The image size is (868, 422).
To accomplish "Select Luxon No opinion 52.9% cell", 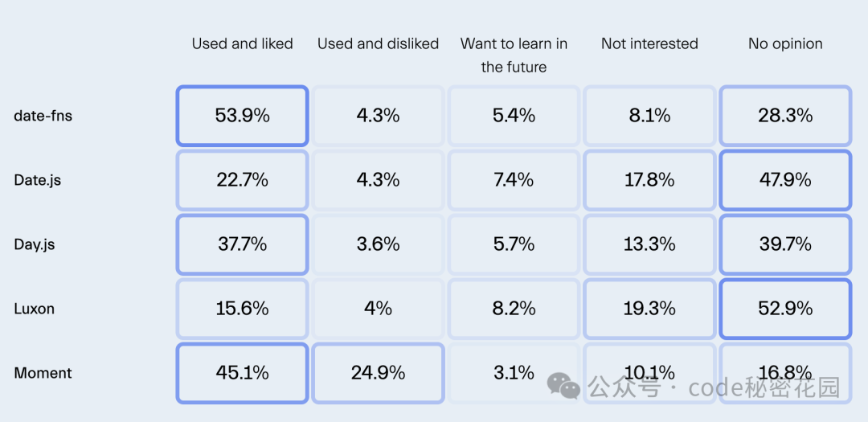I will click(785, 309).
